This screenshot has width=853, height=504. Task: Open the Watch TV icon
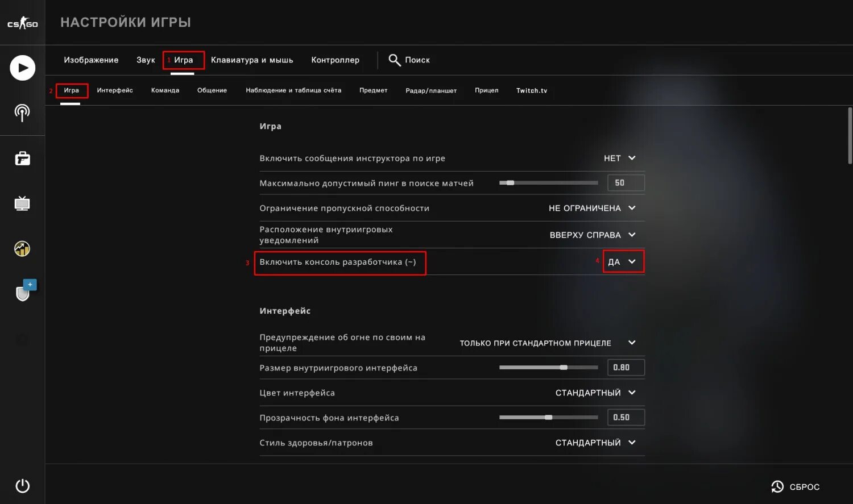(x=22, y=203)
